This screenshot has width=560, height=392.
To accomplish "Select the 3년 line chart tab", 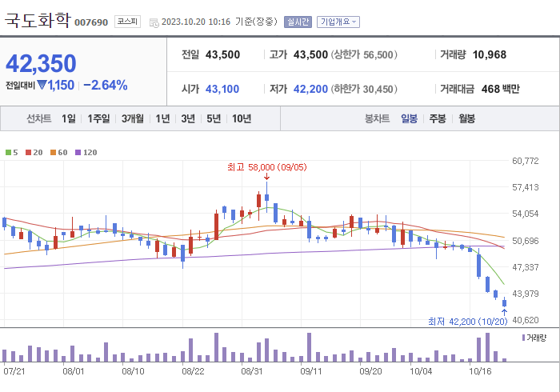I will click(188, 118).
